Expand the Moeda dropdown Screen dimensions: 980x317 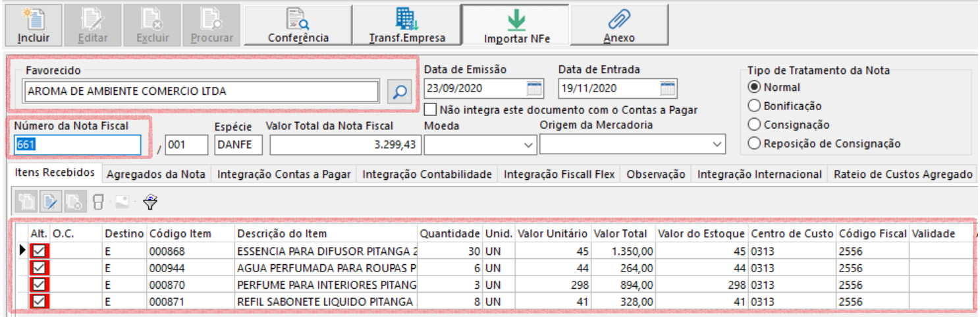point(528,144)
